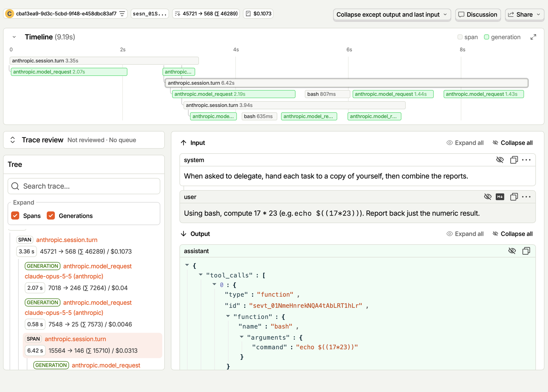Screen dimensions: 548x392
Task: Click Collapse all in Input section
Action: (x=512, y=143)
